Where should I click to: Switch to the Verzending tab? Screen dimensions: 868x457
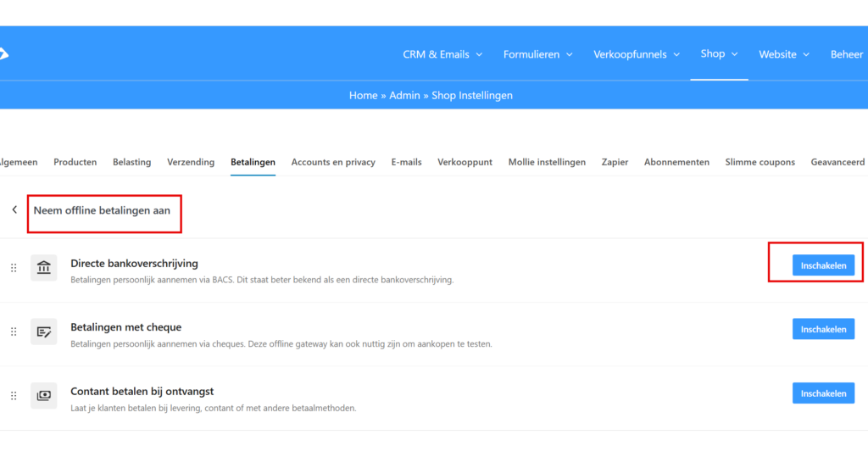pos(191,162)
